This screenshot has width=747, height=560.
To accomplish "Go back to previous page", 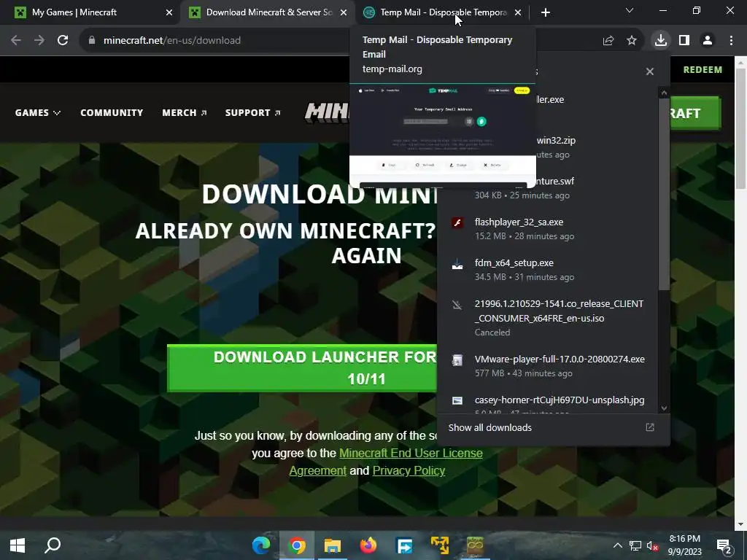I will (16, 41).
